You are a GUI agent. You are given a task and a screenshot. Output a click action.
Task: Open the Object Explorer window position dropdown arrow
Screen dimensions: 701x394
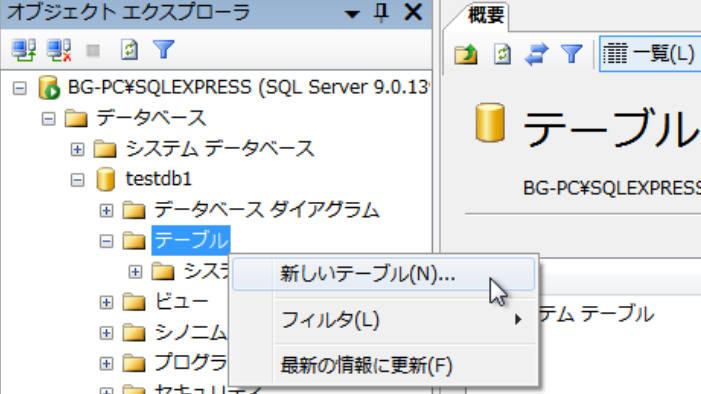click(x=352, y=14)
